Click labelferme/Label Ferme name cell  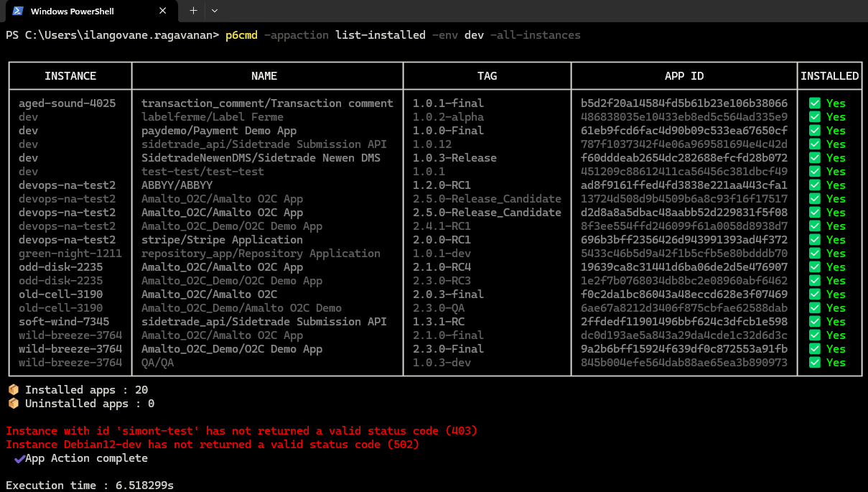pos(213,117)
